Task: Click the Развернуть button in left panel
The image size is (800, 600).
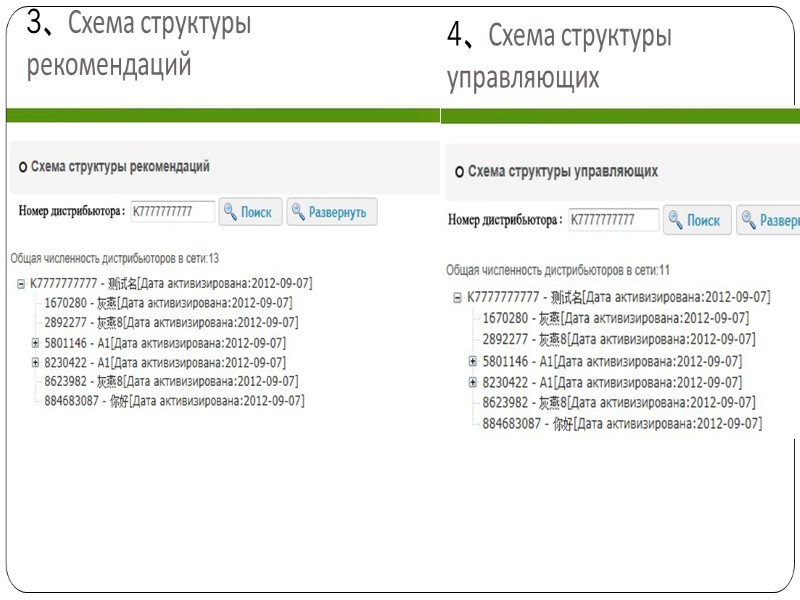Action: pyautogui.click(x=330, y=211)
